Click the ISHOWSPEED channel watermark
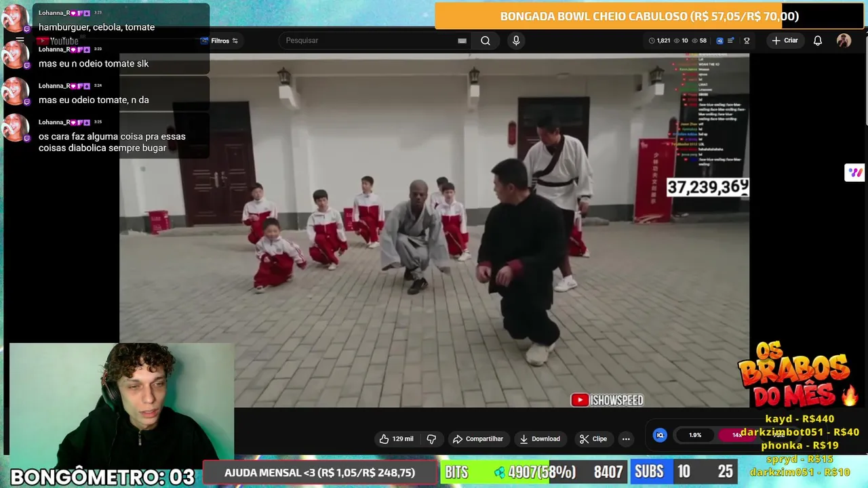Screen dimensions: 868x488 click(607, 400)
